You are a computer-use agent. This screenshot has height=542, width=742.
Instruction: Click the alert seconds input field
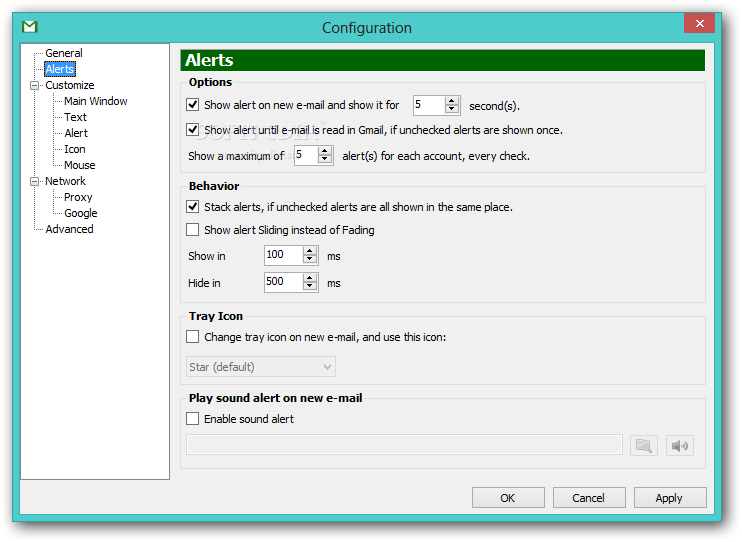[x=429, y=105]
